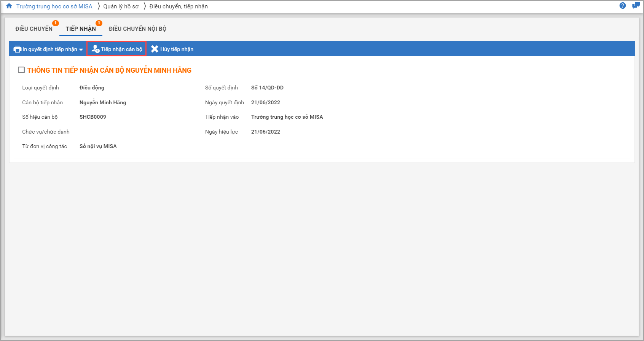Open the chat feedback icon

tap(636, 6)
